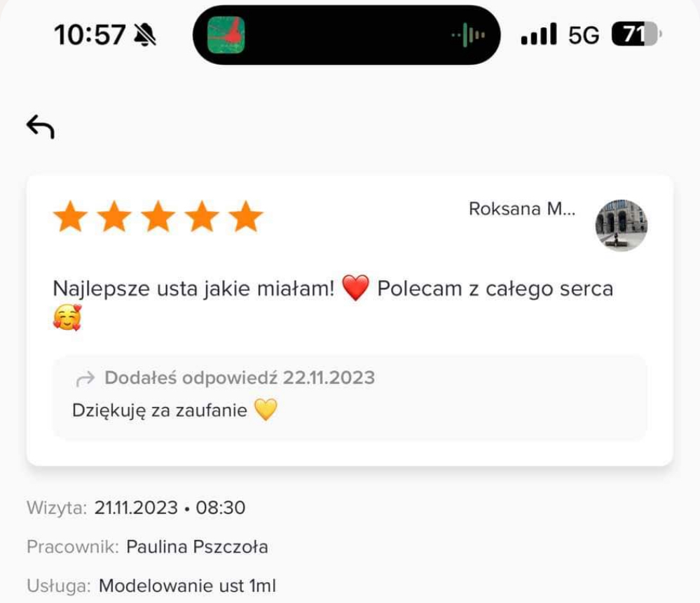Tap the back arrow icon
This screenshot has width=700, height=603.
pos(41,127)
